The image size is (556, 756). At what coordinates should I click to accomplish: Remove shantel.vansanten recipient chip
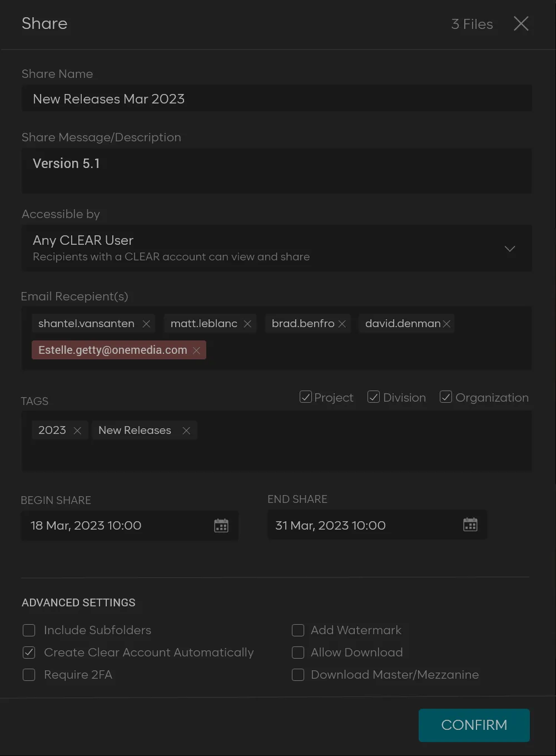pos(146,324)
